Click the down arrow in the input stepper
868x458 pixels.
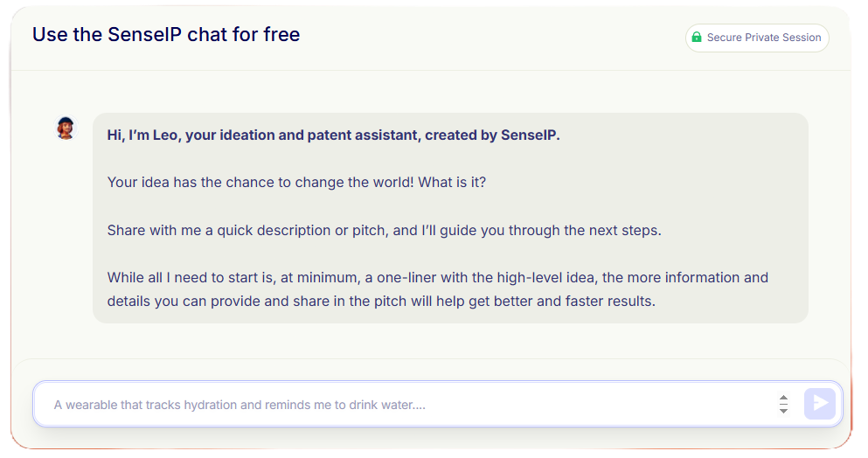point(783,411)
